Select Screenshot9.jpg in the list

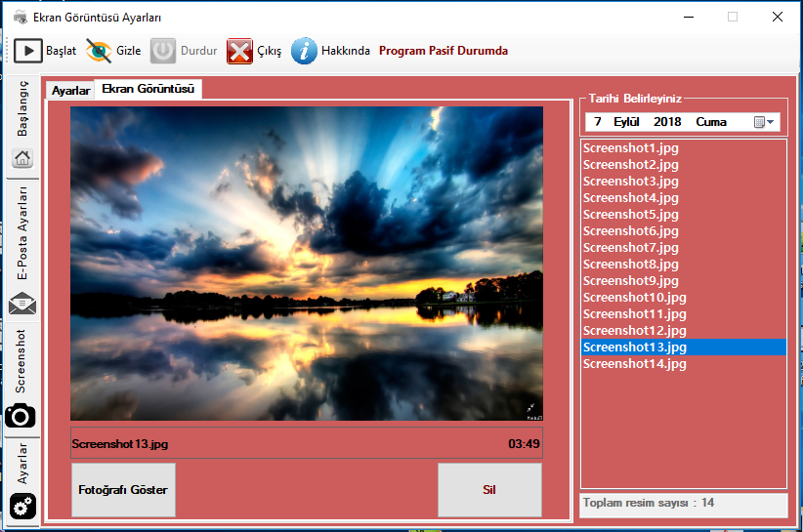click(x=684, y=281)
